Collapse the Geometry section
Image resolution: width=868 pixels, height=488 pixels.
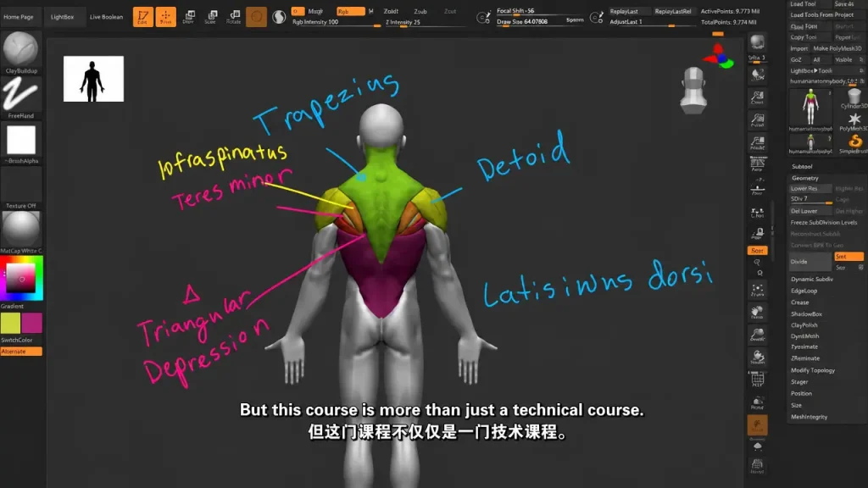pos(805,178)
